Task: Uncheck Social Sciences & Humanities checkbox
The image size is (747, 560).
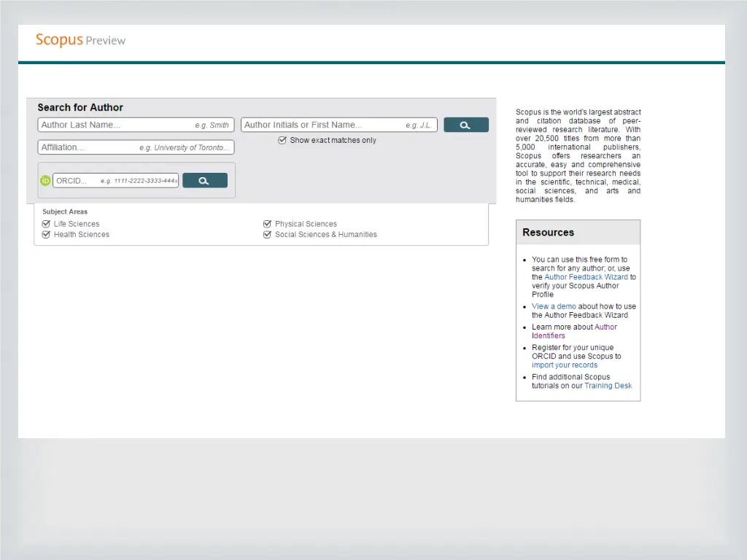Action: pos(267,234)
